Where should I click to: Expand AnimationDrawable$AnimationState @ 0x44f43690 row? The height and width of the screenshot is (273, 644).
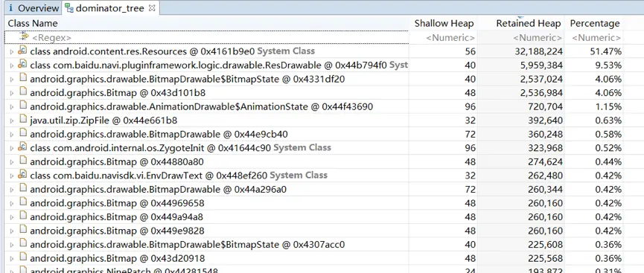(11, 107)
